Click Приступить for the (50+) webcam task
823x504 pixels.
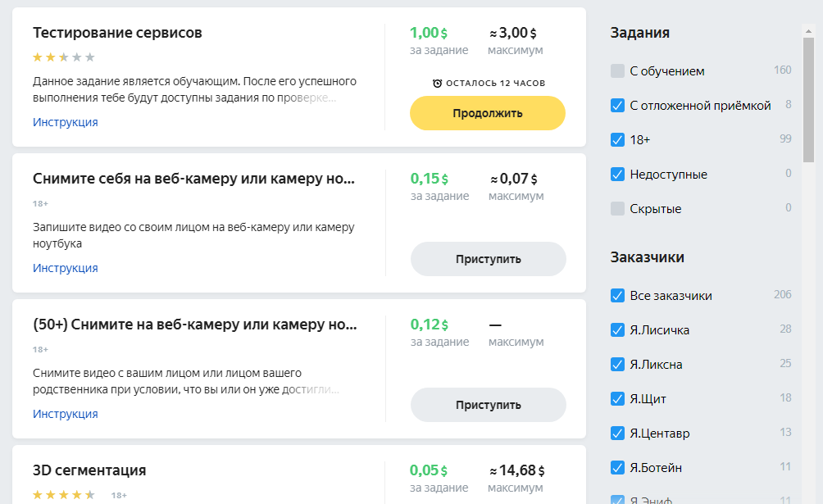488,405
